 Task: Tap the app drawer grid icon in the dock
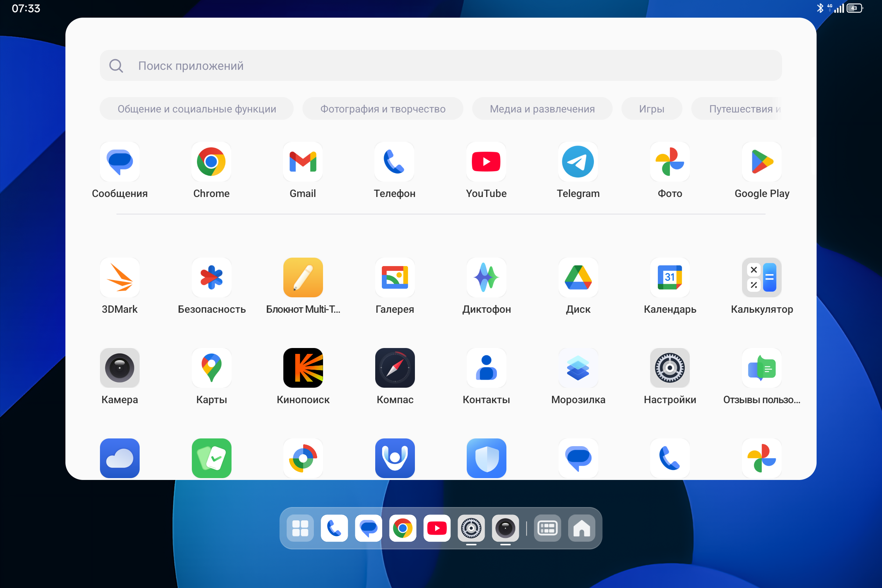click(x=300, y=528)
